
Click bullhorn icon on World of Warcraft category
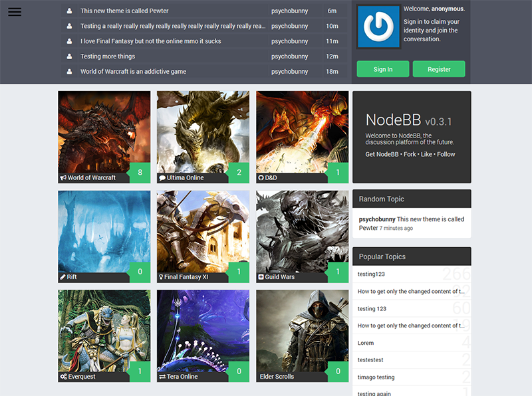coord(63,177)
